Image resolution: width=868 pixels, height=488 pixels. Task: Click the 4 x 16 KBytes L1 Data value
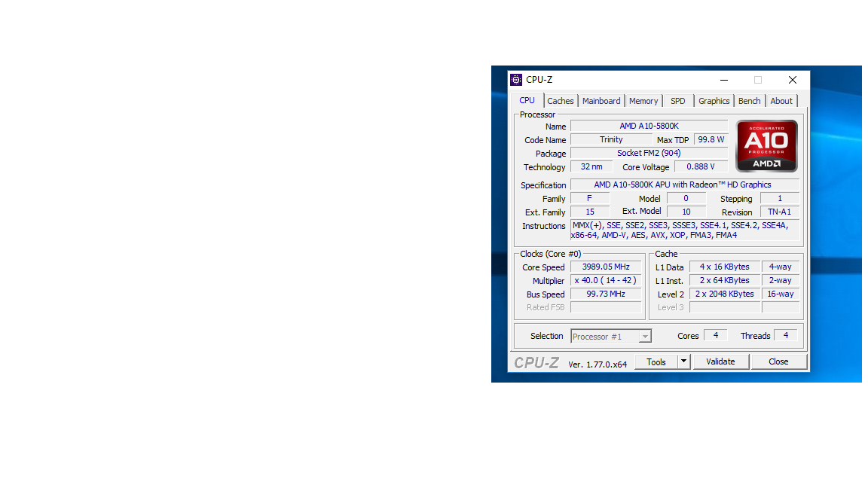pyautogui.click(x=725, y=267)
